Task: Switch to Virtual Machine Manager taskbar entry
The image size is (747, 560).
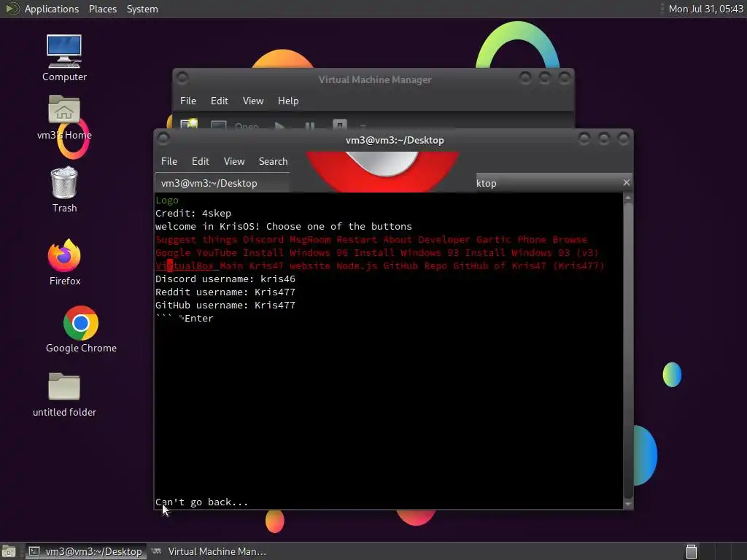Action: 209,551
